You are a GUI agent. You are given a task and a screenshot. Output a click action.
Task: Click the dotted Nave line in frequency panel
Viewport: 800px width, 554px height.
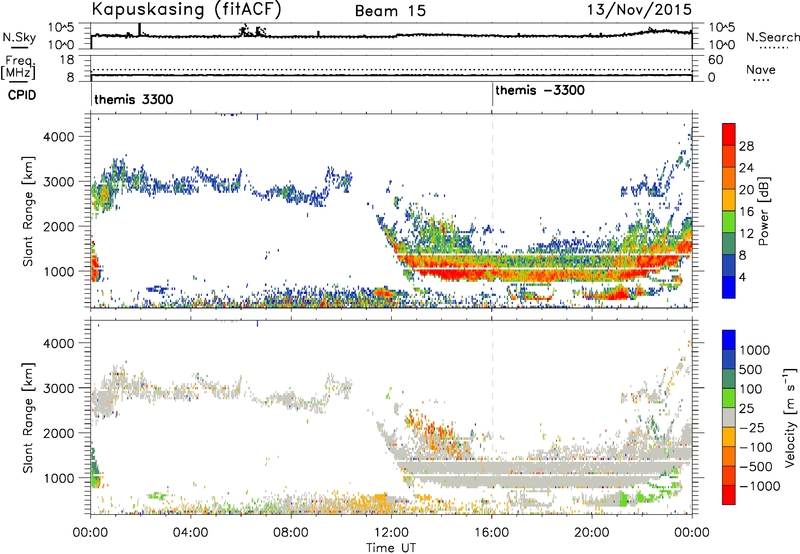[x=391, y=69]
